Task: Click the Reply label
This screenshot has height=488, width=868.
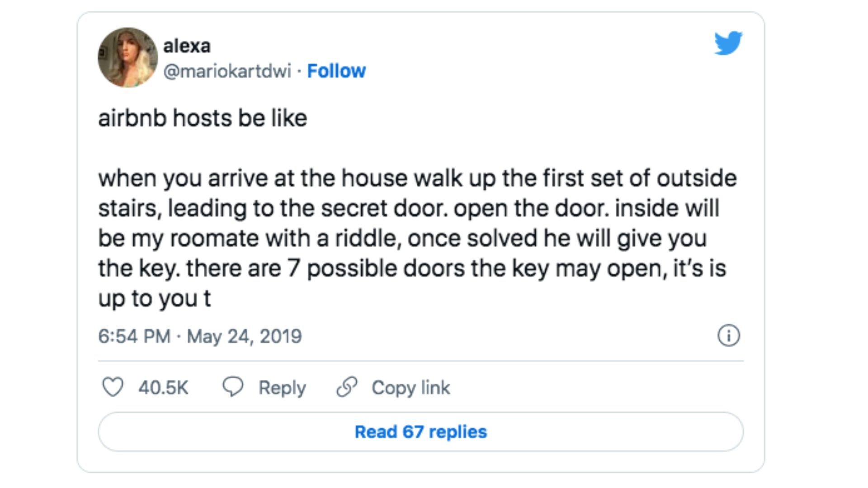Action: pyautogui.click(x=282, y=388)
